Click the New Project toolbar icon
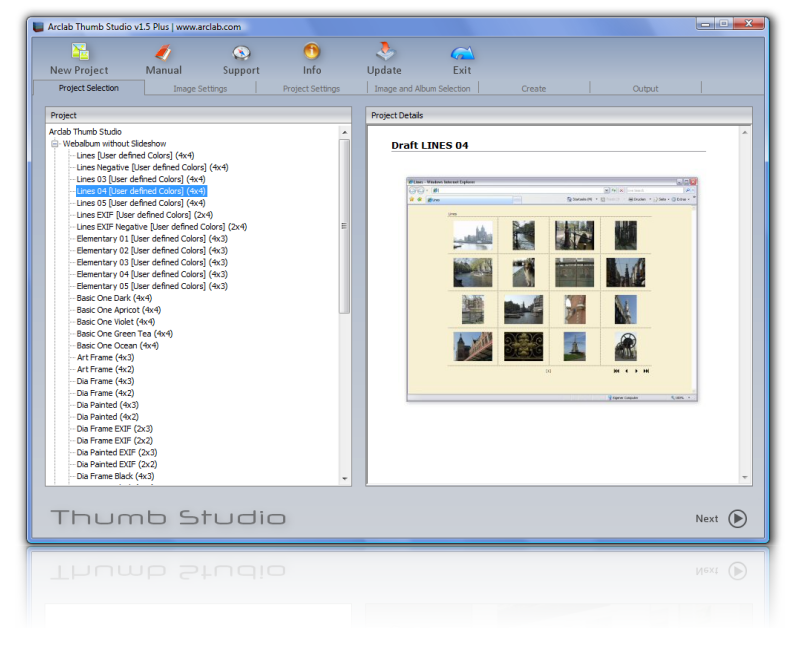Viewport: 800px width, 648px height. pos(79,52)
